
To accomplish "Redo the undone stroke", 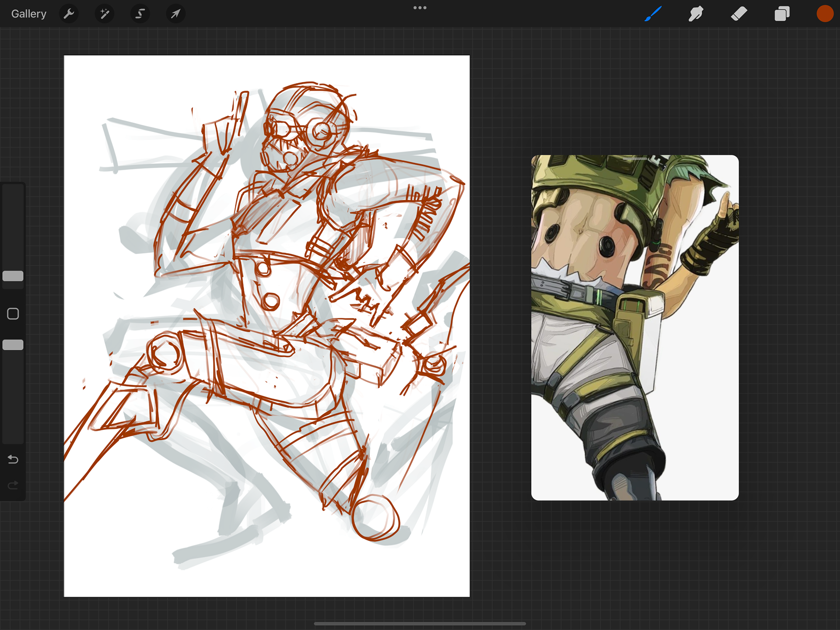I will (13, 485).
